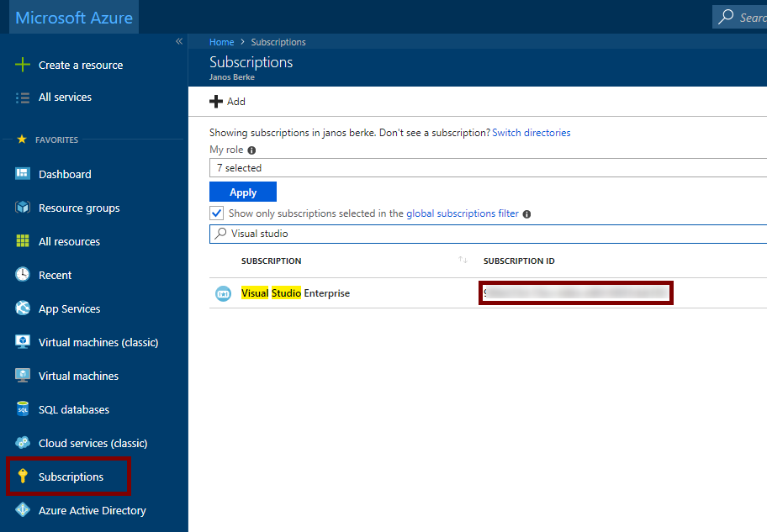This screenshot has width=767, height=532.
Task: Click the Visual Studio Enterprise subscription icon
Action: click(x=223, y=293)
